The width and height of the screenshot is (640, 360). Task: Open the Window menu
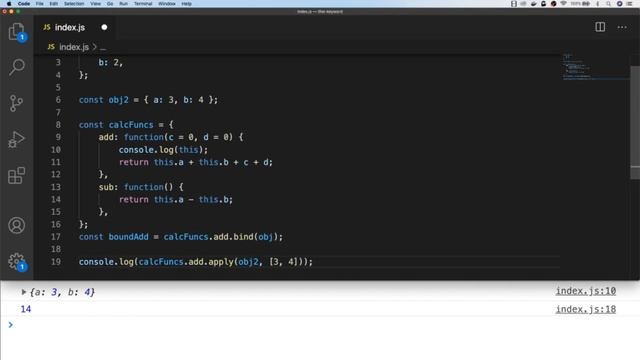pyautogui.click(x=167, y=4)
